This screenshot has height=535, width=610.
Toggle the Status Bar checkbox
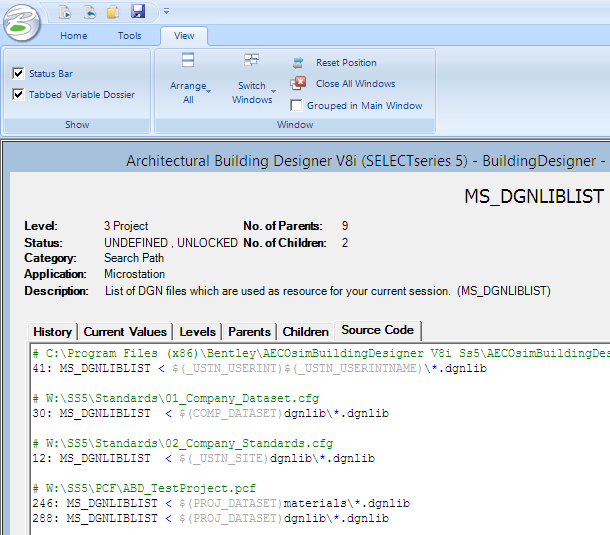(18, 73)
